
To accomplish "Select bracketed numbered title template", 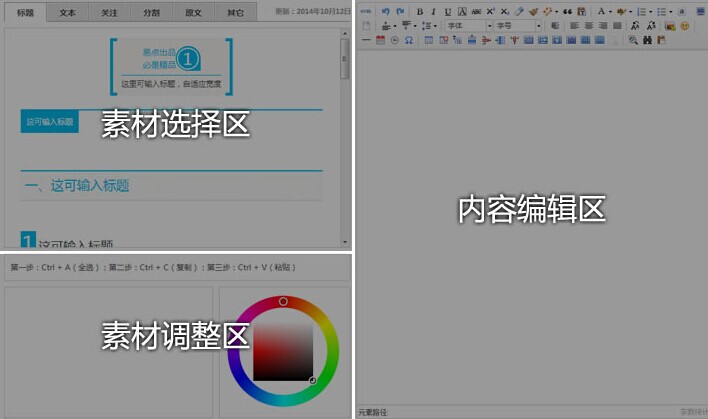I will 172,67.
